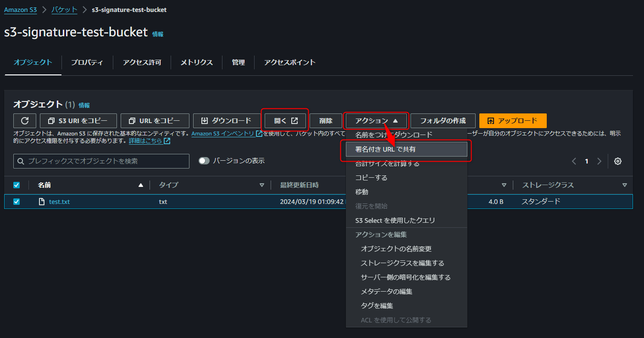This screenshot has width=644, height=338.
Task: Click the page number 1
Action: pos(587,161)
